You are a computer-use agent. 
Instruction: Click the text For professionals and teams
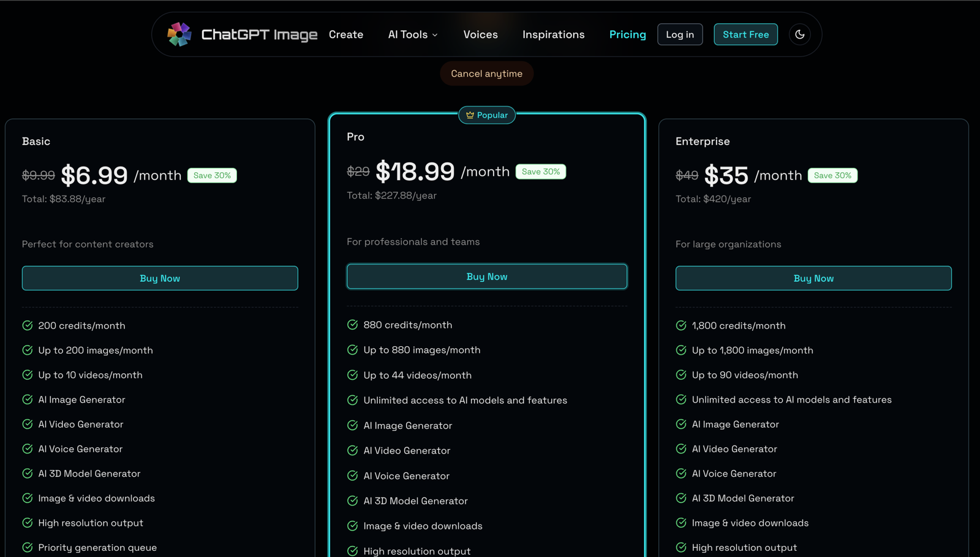(413, 242)
